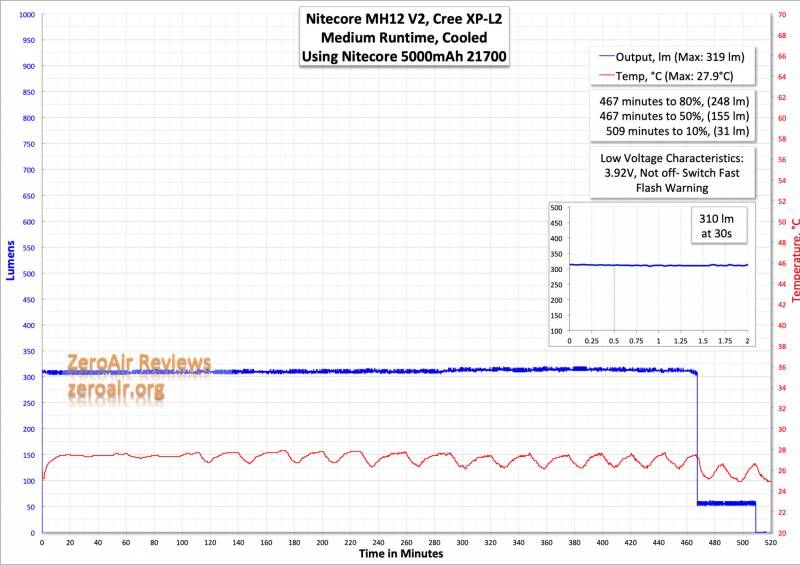
Task: Click the blue Output line legend swatch
Action: (603, 56)
